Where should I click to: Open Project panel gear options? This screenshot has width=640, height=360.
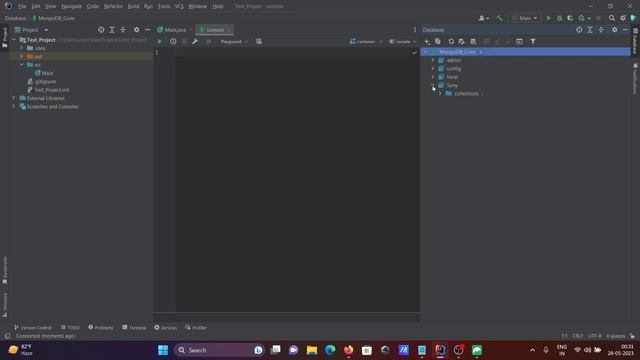136,30
